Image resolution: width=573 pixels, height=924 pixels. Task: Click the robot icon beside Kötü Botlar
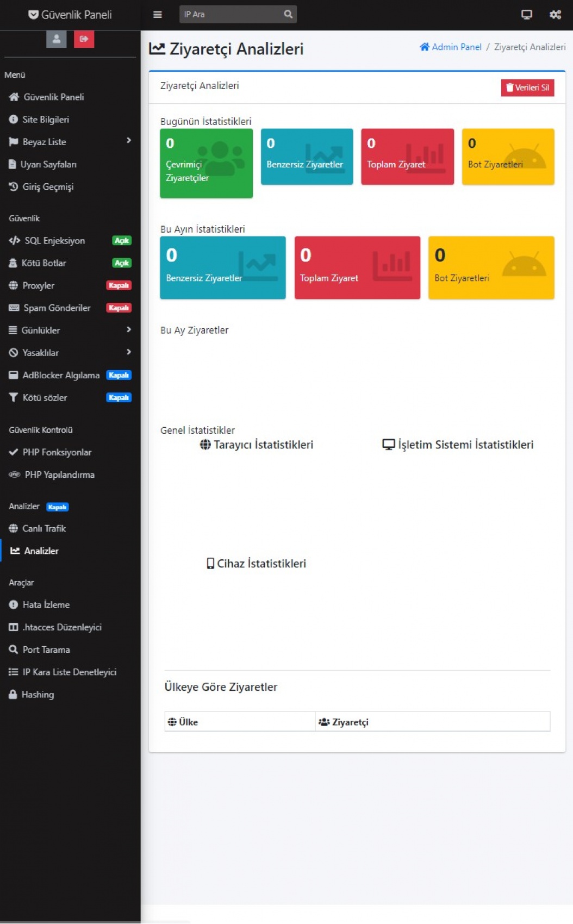(x=13, y=263)
